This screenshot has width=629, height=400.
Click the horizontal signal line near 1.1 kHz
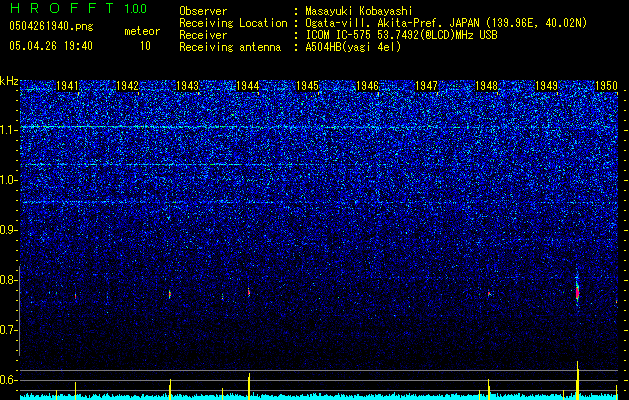point(319,127)
